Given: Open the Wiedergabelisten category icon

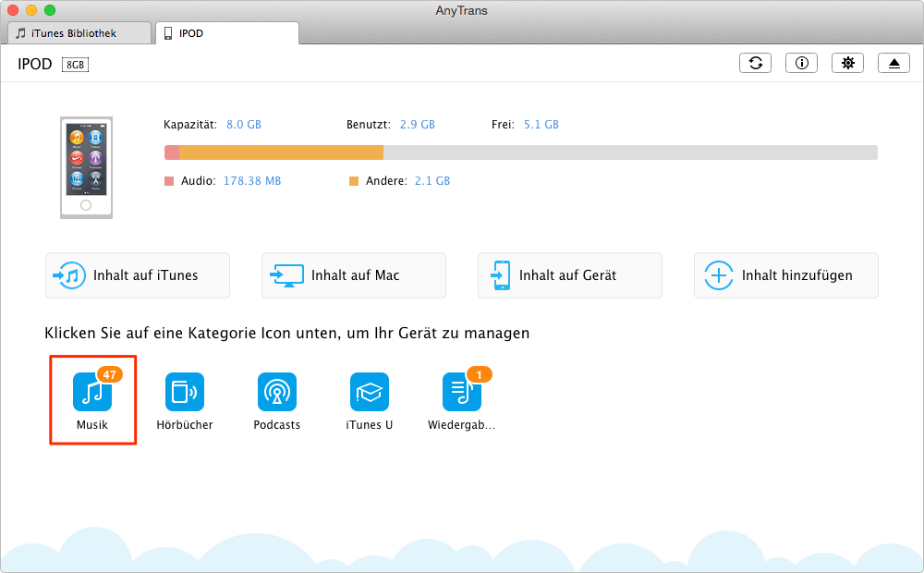Looking at the screenshot, I should click(x=461, y=392).
